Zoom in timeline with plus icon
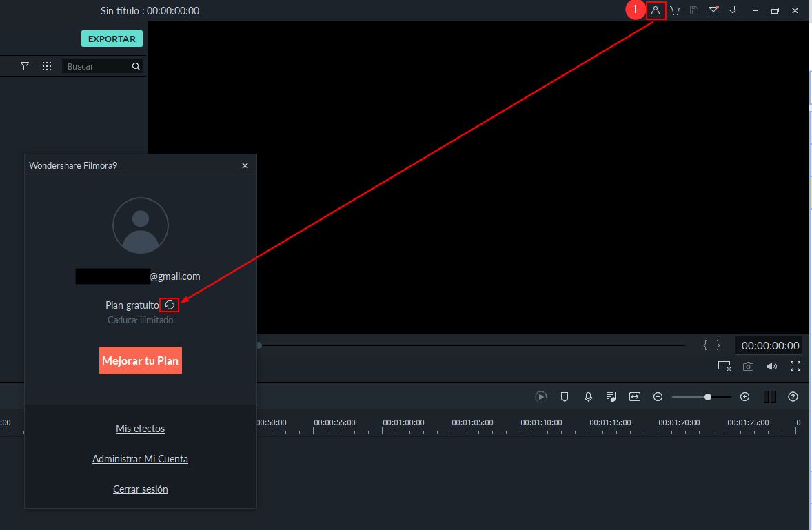Viewport: 812px width, 530px height. 744,397
